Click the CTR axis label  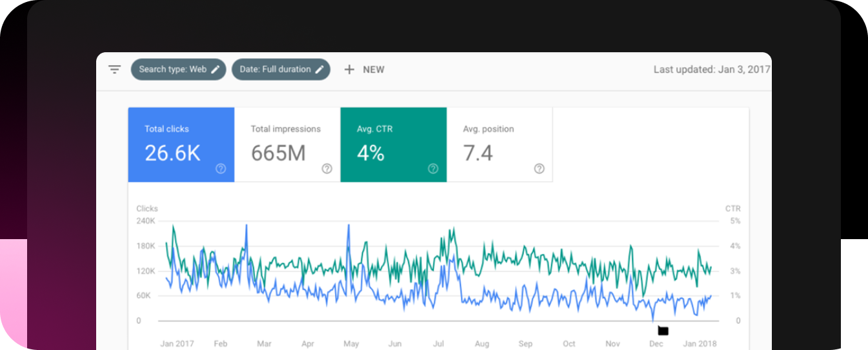tap(733, 209)
